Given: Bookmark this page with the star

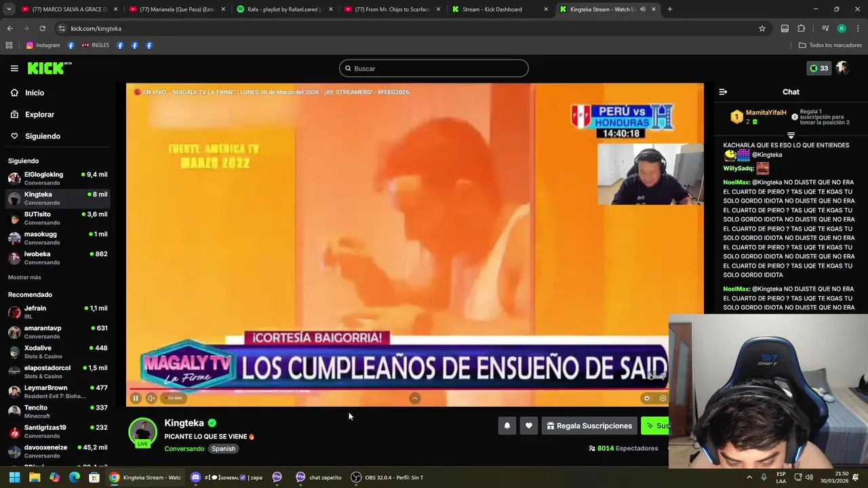Looking at the screenshot, I should point(762,28).
